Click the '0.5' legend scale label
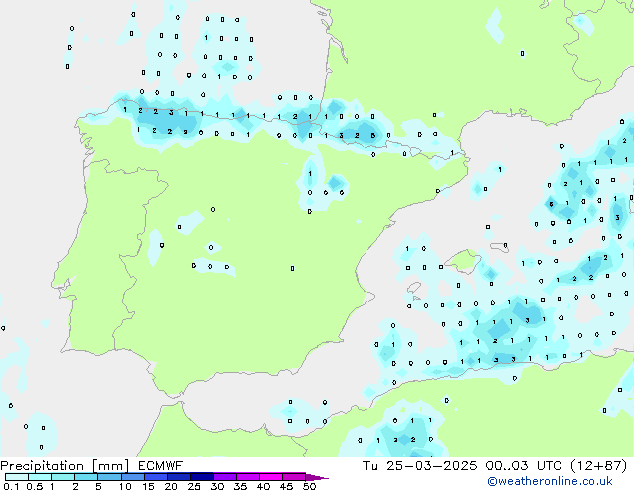The height and width of the screenshot is (490, 634). tap(35, 486)
